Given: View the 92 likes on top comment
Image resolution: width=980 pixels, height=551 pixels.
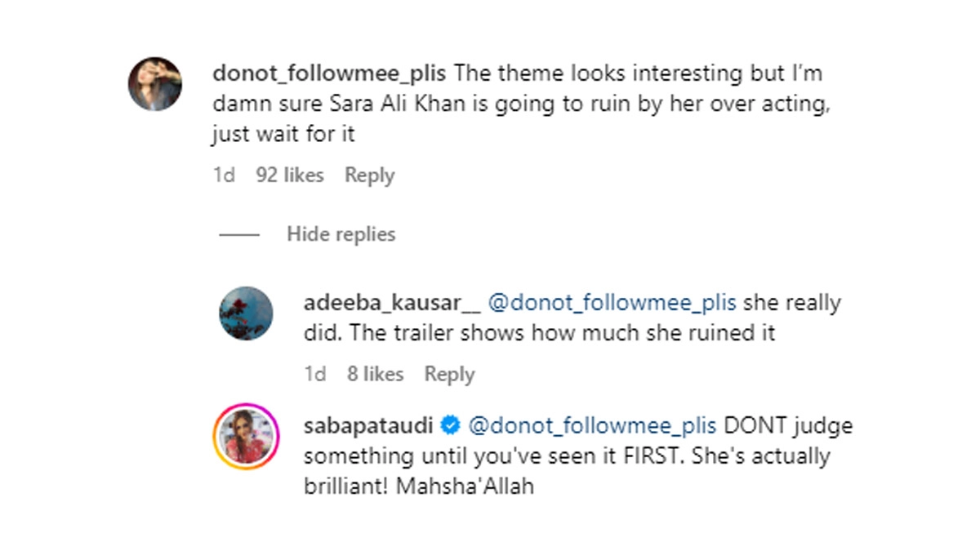Looking at the screenshot, I should (290, 176).
